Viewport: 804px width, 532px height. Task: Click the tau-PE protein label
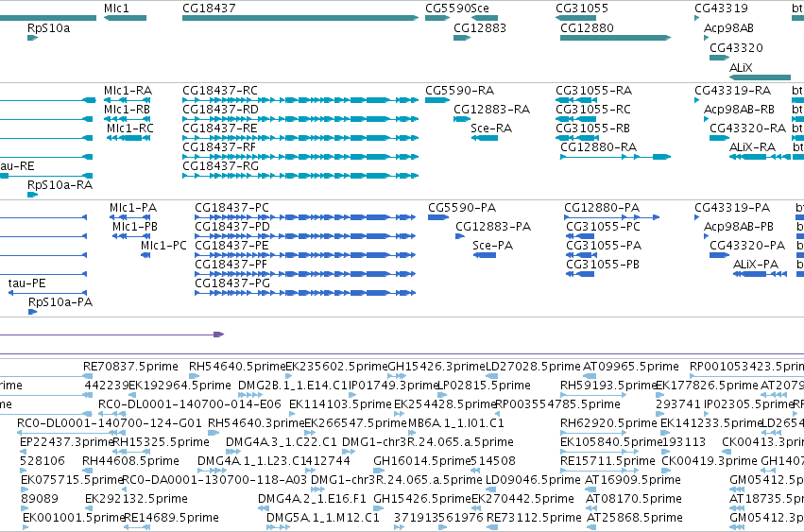(x=26, y=283)
